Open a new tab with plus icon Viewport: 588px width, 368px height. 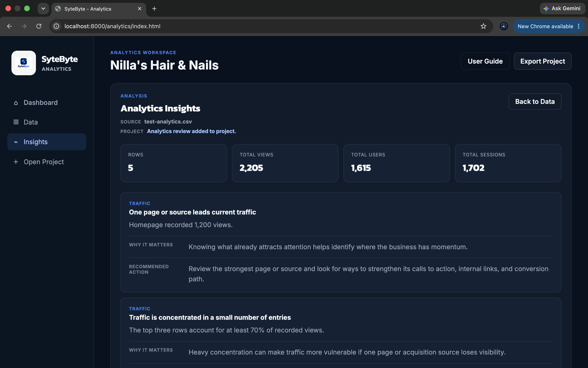point(154,9)
